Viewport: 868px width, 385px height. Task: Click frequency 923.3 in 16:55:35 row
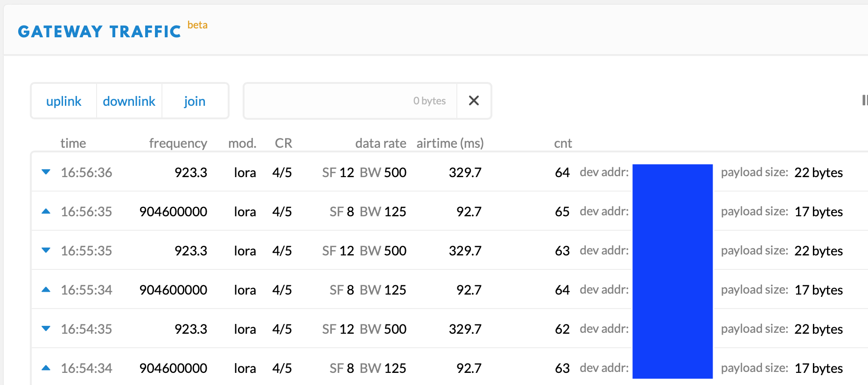coord(190,251)
